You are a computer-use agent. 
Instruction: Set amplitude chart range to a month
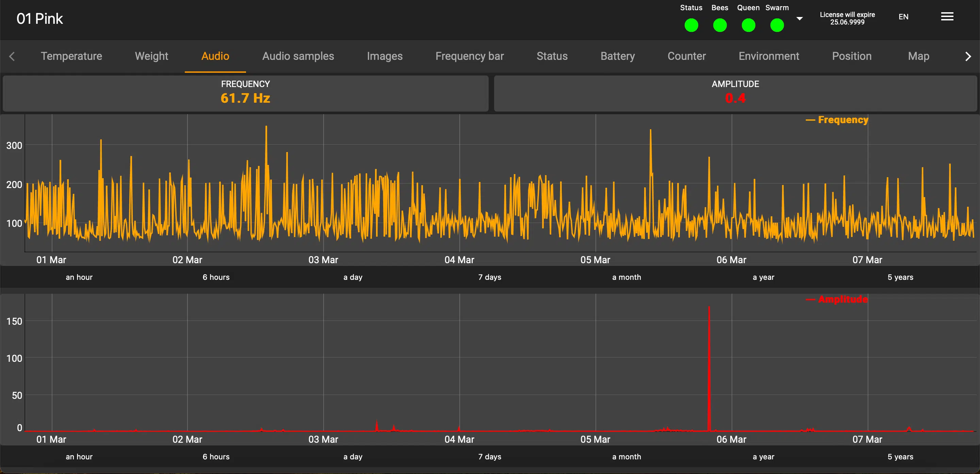coord(626,457)
